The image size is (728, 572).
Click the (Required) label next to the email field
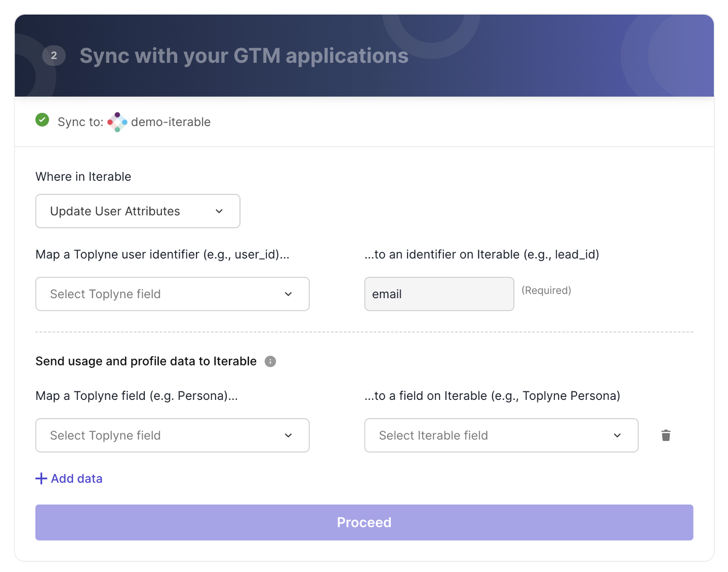click(546, 291)
